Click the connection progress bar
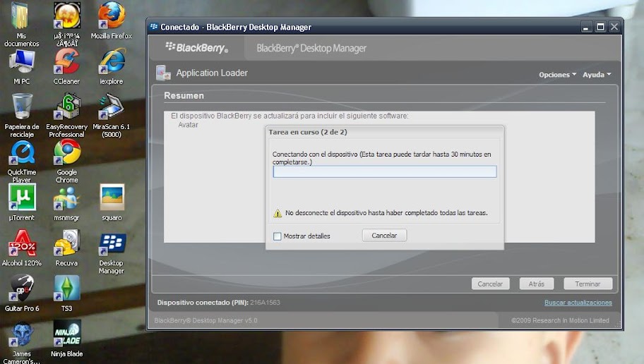 coord(384,171)
